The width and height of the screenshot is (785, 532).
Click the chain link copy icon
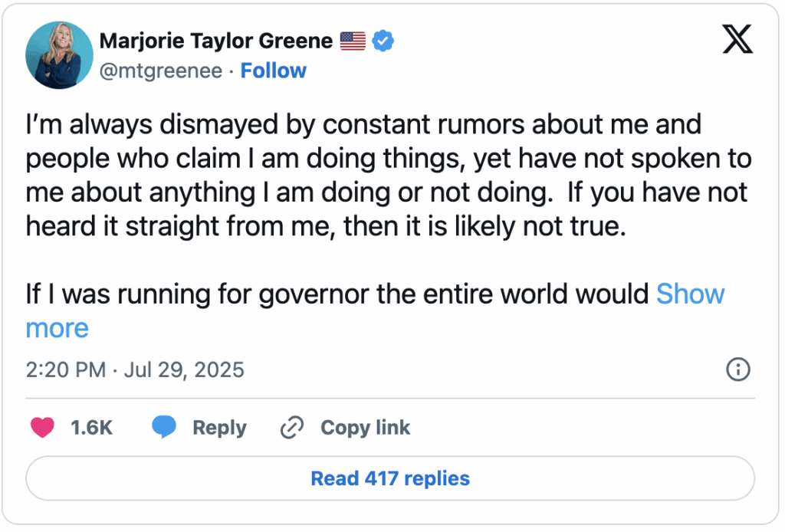coord(292,428)
